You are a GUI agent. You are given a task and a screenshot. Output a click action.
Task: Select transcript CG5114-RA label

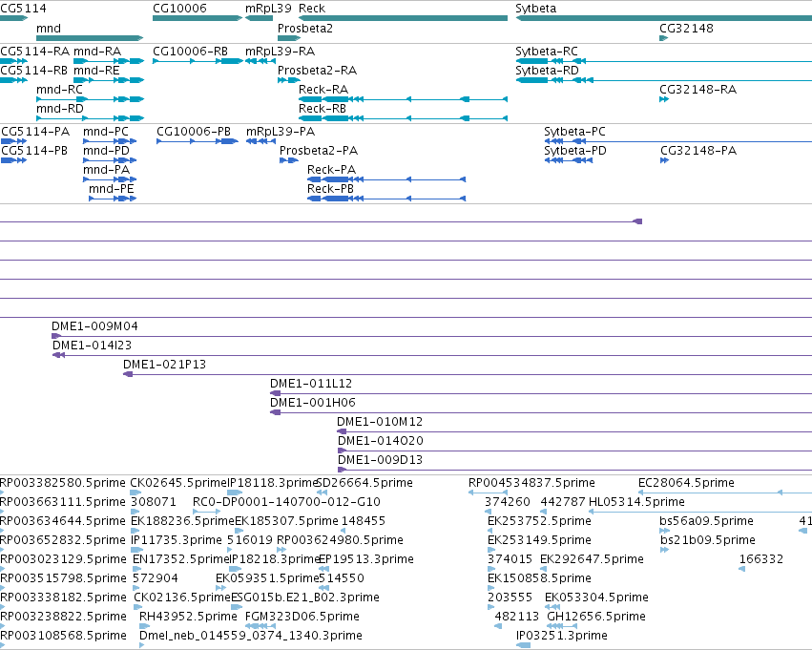point(34,52)
